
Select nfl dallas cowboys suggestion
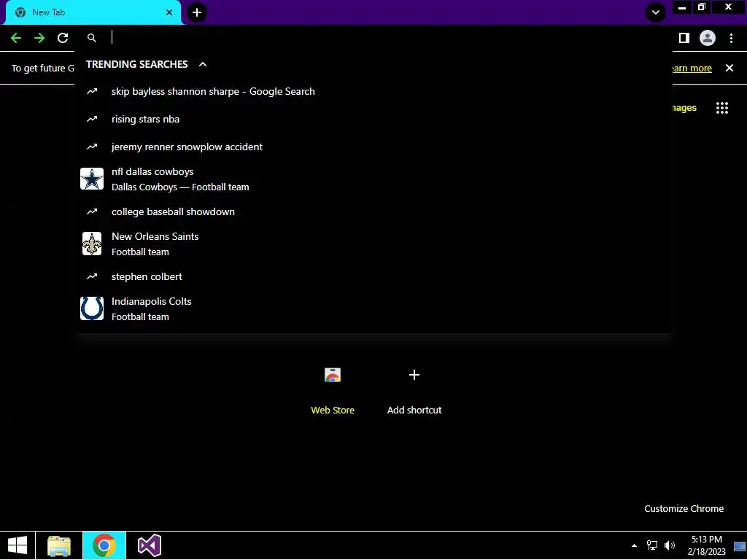point(373,179)
